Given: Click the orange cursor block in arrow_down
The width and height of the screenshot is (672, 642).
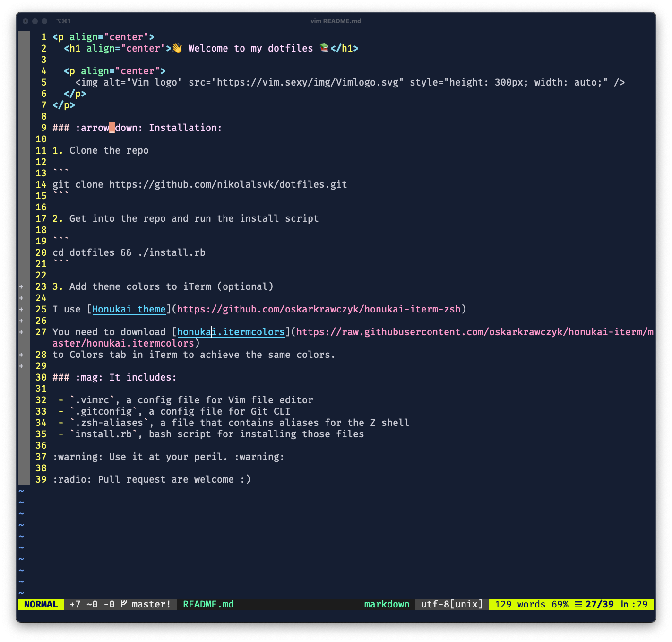Looking at the screenshot, I should (112, 128).
